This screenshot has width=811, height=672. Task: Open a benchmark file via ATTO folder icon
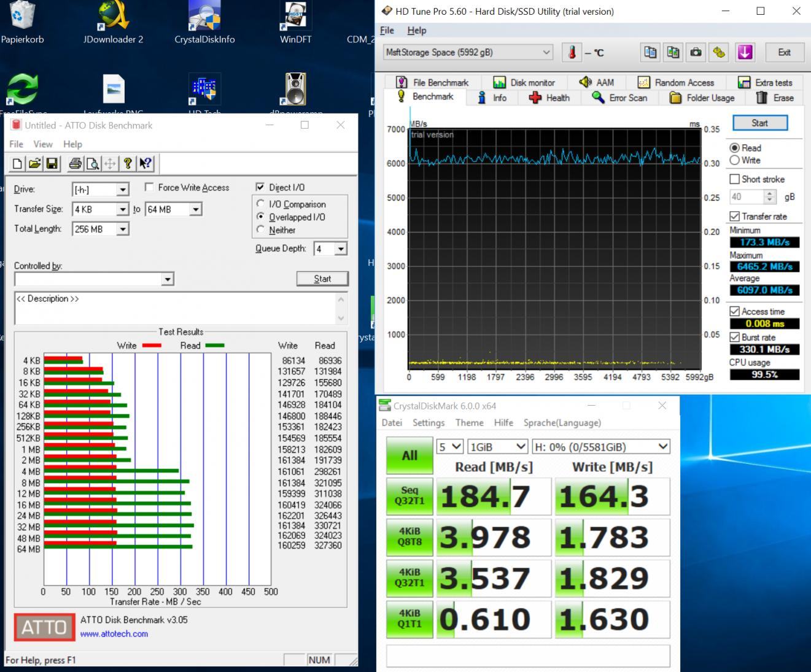pos(35,163)
